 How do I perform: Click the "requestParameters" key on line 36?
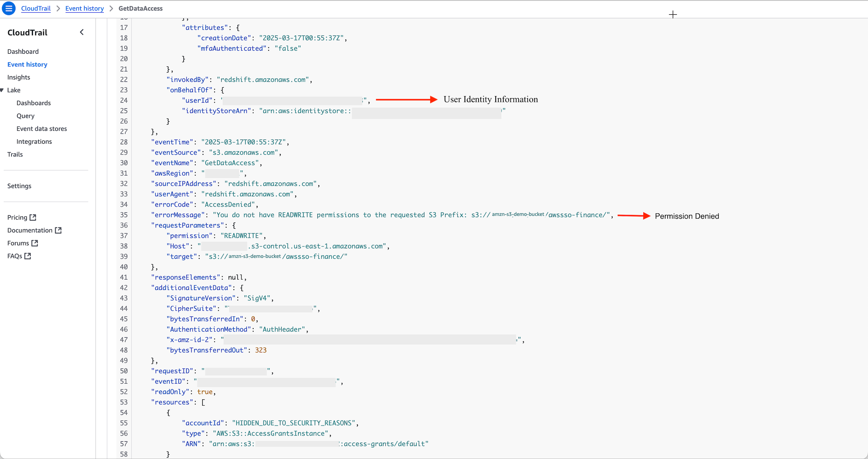187,225
